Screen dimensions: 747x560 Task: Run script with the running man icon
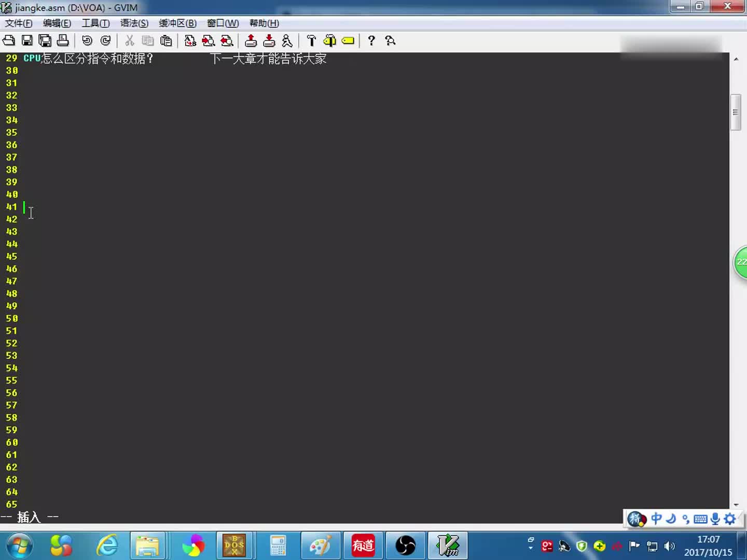pos(287,40)
